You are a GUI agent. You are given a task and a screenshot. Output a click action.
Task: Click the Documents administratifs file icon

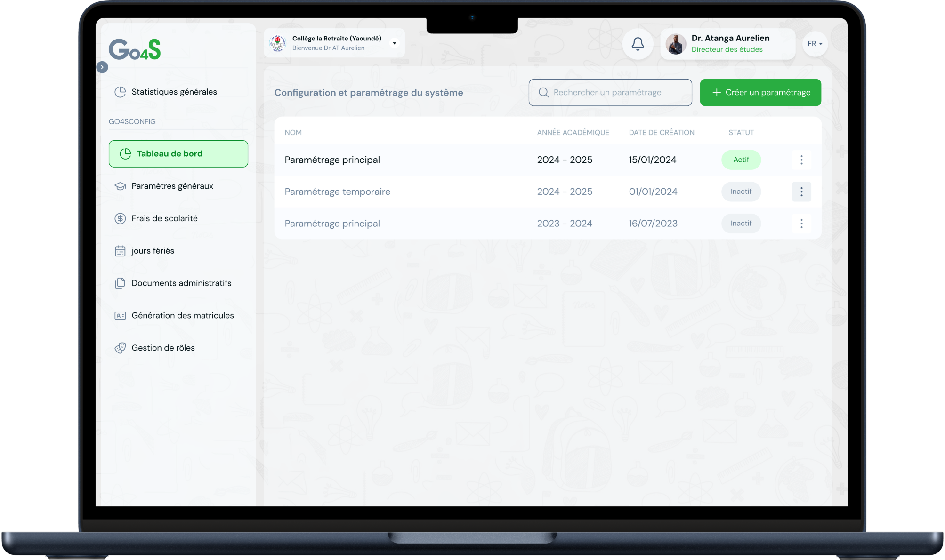point(120,283)
